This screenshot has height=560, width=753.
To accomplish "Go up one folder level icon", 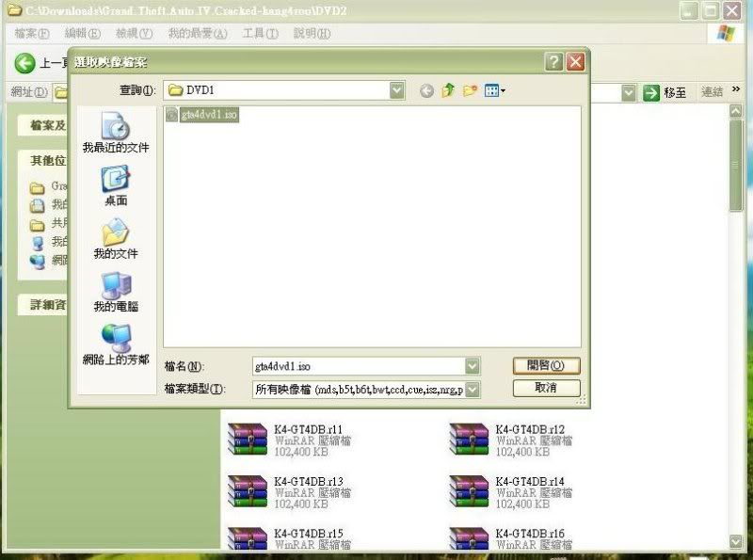I will [448, 90].
